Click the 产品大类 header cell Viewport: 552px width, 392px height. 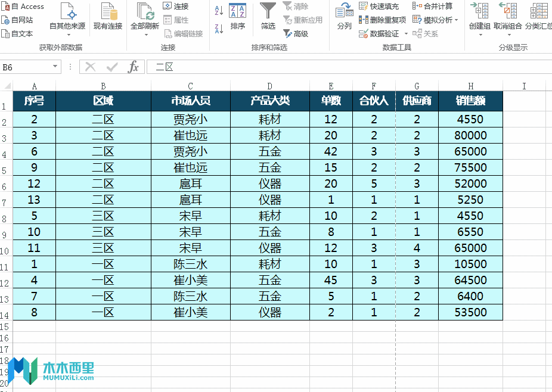pos(270,101)
